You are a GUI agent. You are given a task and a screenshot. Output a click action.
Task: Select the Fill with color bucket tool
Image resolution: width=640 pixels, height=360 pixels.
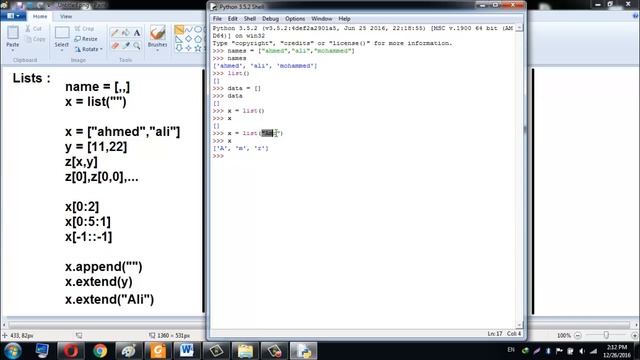pos(126,33)
